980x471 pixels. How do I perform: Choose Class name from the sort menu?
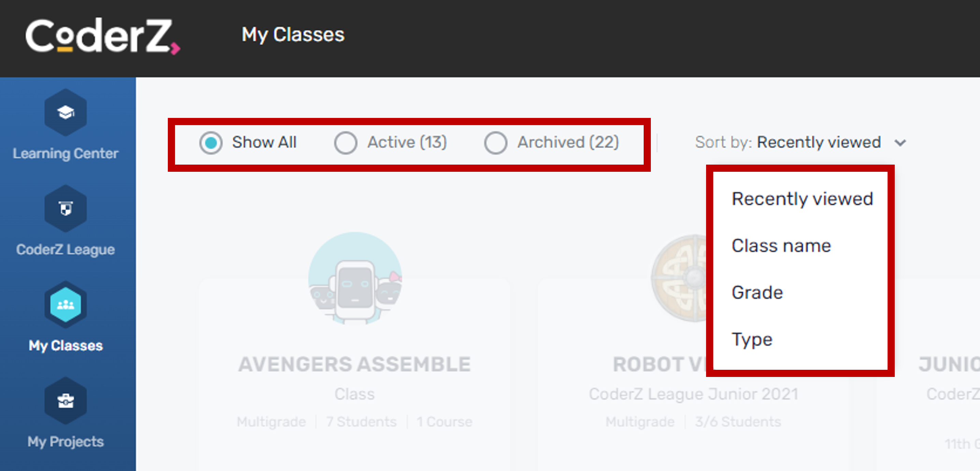click(x=781, y=246)
